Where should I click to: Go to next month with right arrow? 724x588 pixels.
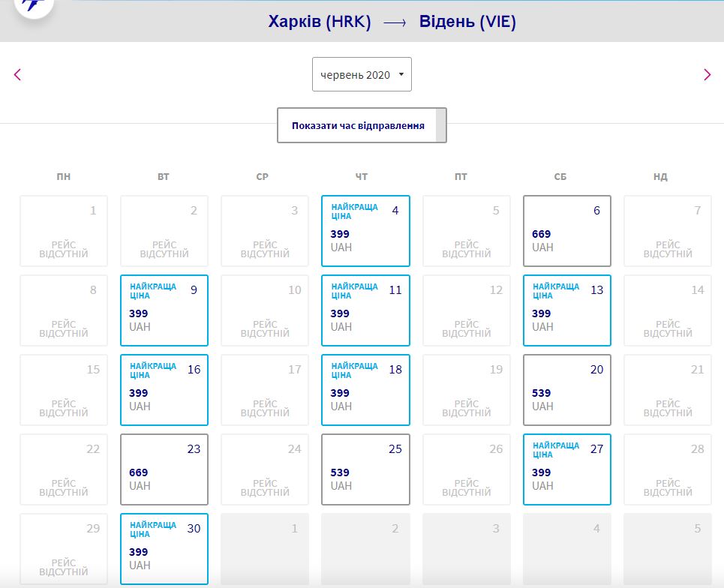[706, 74]
